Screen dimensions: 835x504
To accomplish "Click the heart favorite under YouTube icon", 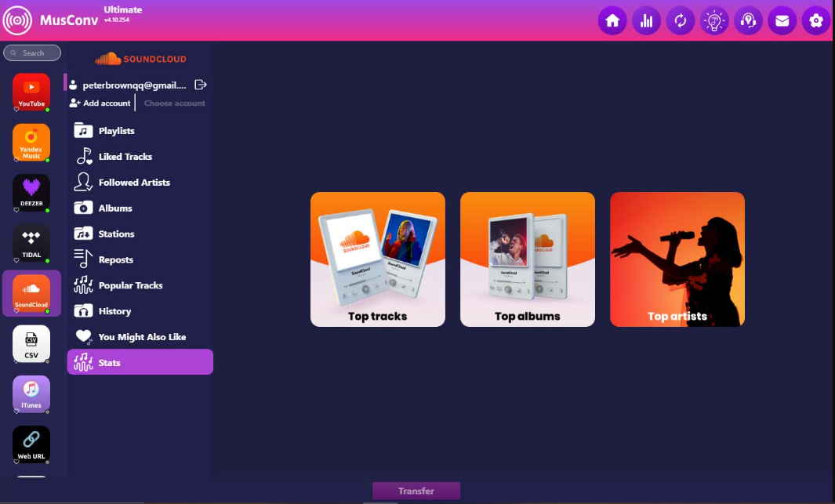I will click(x=16, y=110).
